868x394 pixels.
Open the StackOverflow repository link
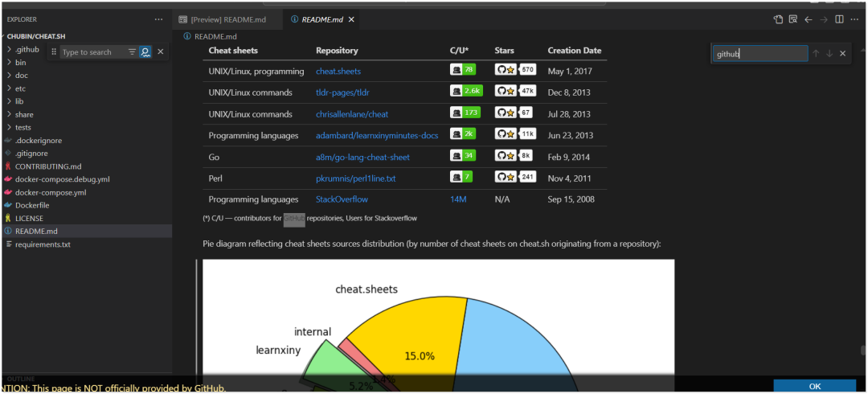pyautogui.click(x=342, y=199)
